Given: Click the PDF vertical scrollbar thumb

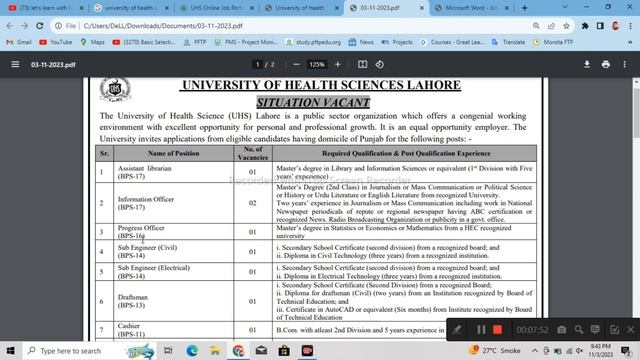Looking at the screenshot, I should [636, 112].
